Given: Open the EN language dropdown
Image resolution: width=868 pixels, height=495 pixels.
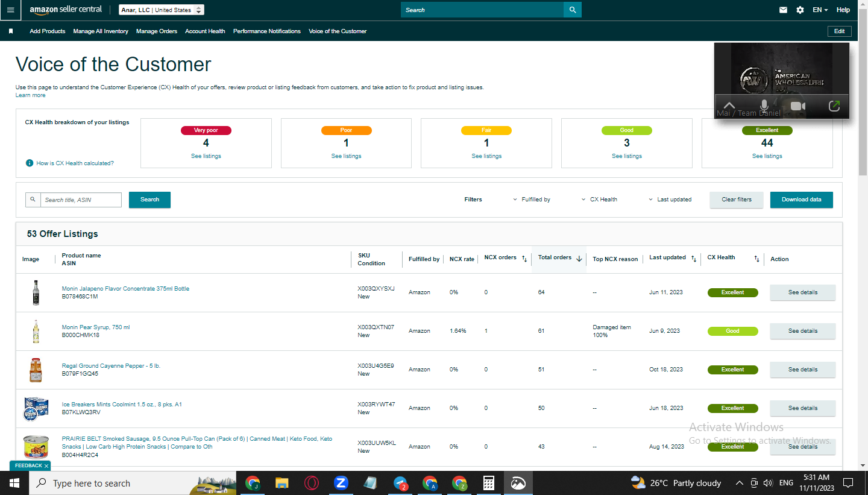Looking at the screenshot, I should pos(820,10).
